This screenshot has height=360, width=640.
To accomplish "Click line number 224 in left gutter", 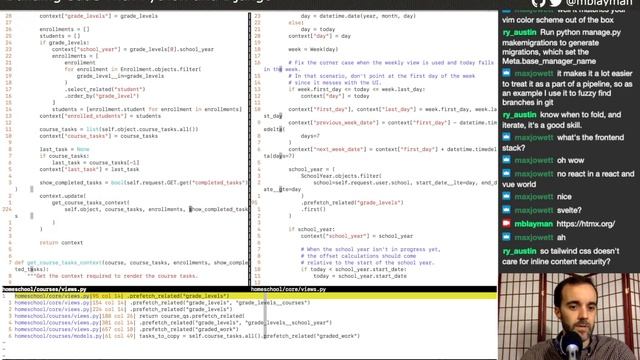I will coord(7,209).
